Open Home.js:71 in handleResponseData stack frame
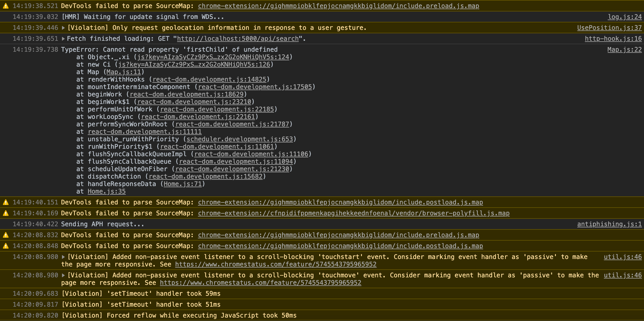This screenshot has height=321, width=644. coord(183,184)
